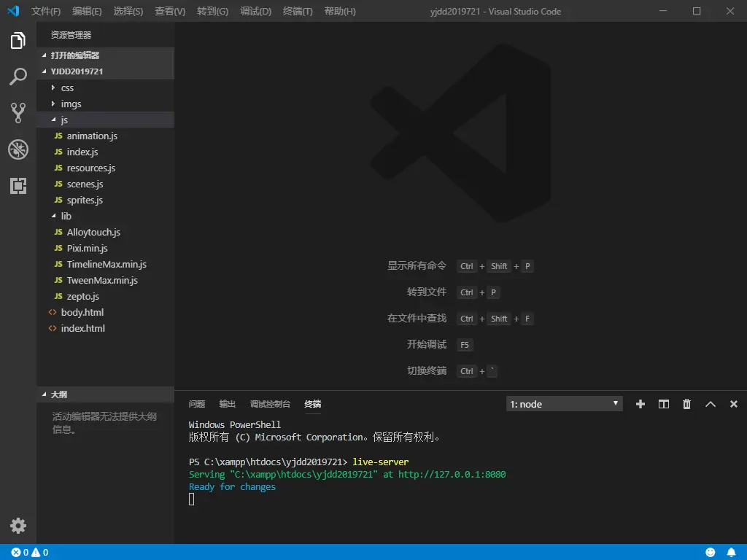The image size is (747, 560).
Task: Open animation.js file
Action: [105, 136]
